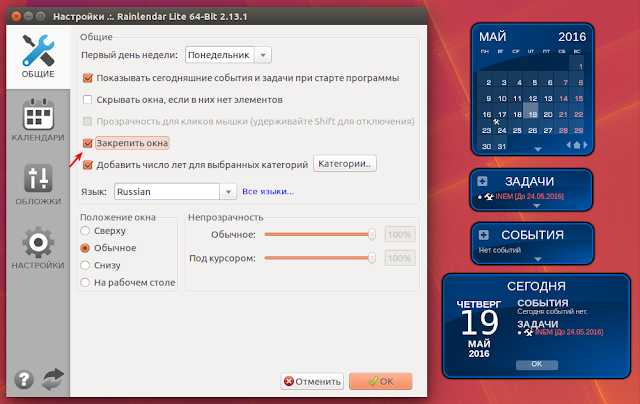The image size is (640, 404).
Task: Toggle adding years count for selected categories
Action: 87,165
